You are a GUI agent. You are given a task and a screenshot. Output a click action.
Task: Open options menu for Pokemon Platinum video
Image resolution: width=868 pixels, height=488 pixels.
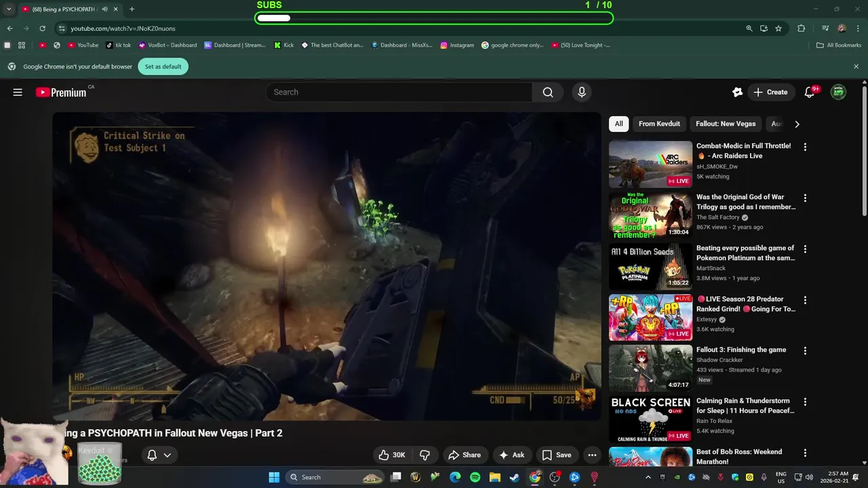805,249
